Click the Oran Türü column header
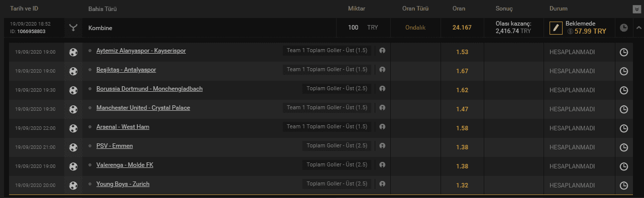 415,9
